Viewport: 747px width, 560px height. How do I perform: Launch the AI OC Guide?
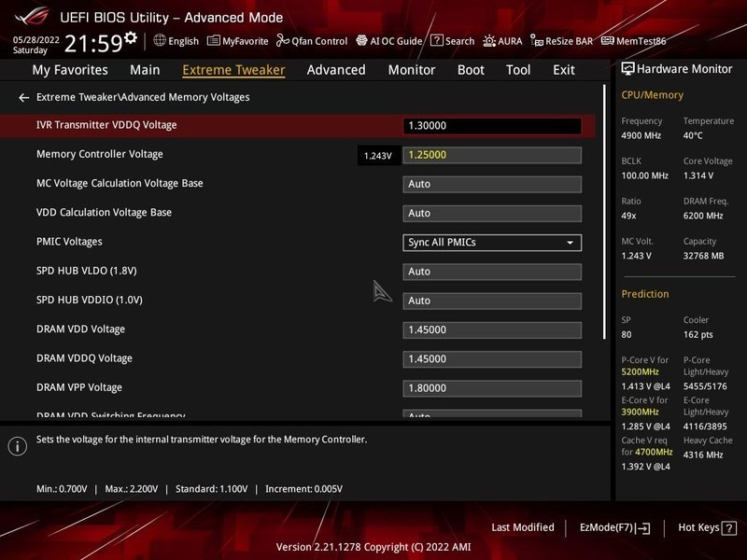pos(391,40)
